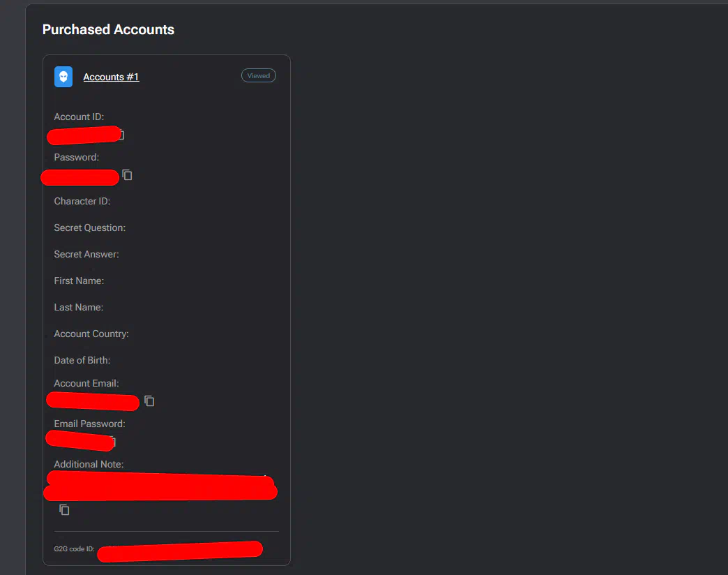Select the Additional Note label
The width and height of the screenshot is (728, 575).
coord(89,464)
